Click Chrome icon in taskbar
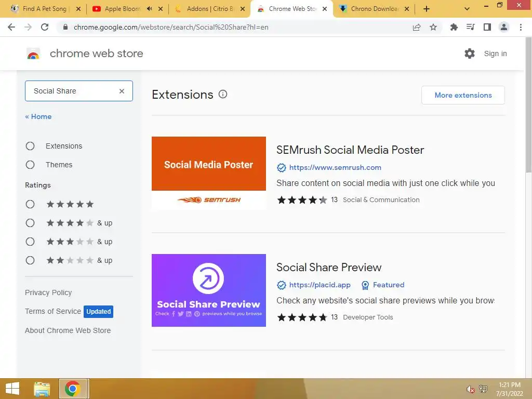This screenshot has height=399, width=532. point(73,389)
